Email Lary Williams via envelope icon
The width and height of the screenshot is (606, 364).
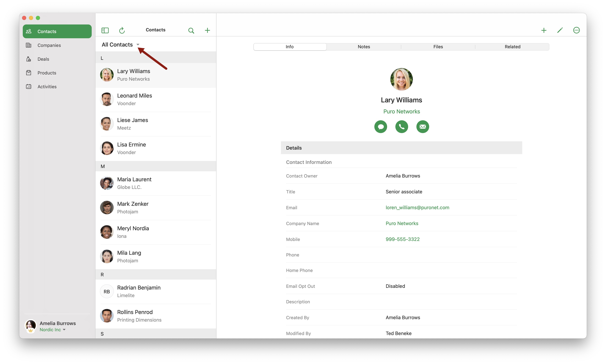coord(422,127)
